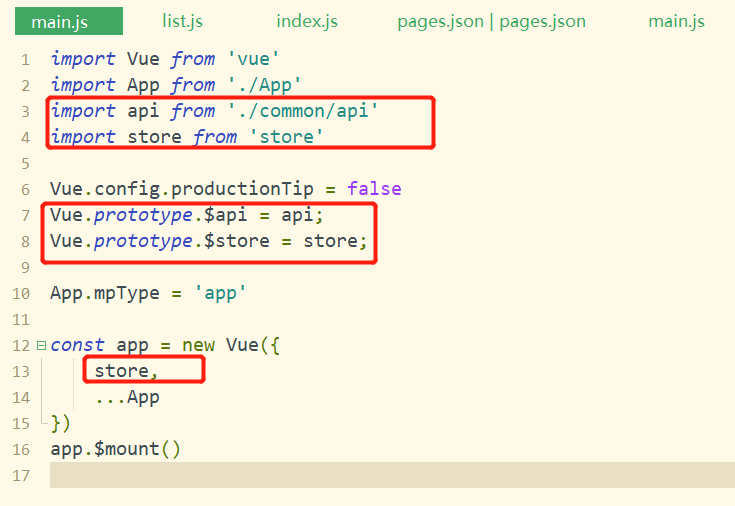
Task: Click line number 16 in the gutter
Action: pos(22,449)
